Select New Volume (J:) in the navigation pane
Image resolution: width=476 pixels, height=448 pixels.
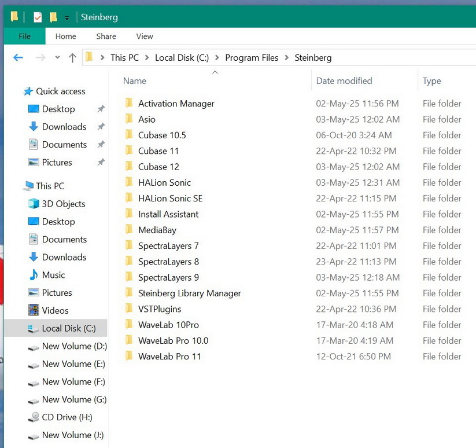pyautogui.click(x=73, y=435)
